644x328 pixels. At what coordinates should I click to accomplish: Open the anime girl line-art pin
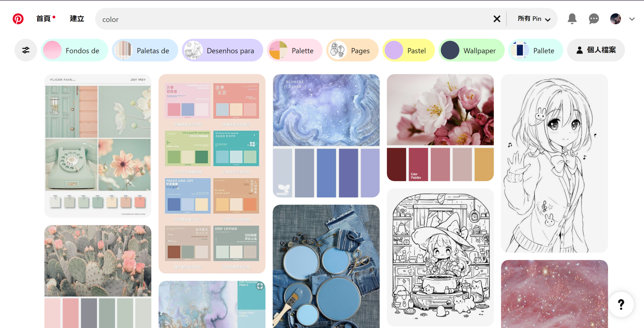coord(554,163)
